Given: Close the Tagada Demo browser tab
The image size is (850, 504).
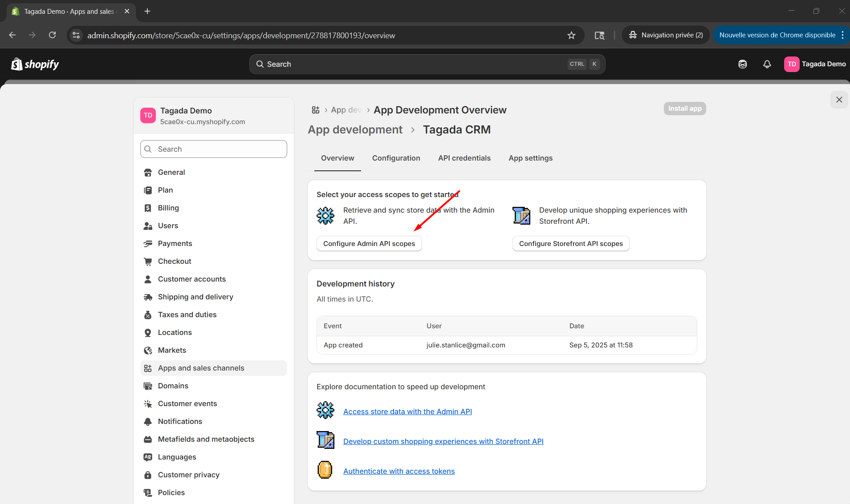Looking at the screenshot, I should click(127, 11).
